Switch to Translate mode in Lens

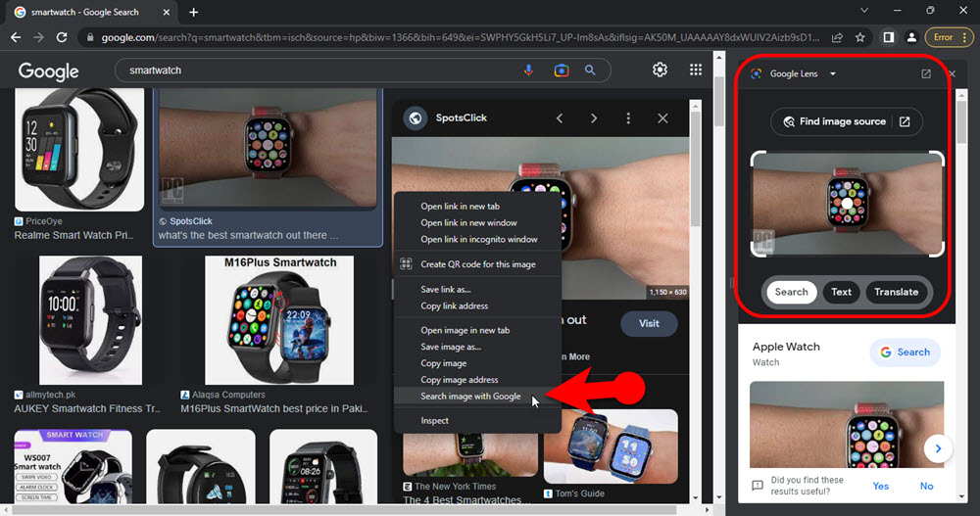click(896, 292)
